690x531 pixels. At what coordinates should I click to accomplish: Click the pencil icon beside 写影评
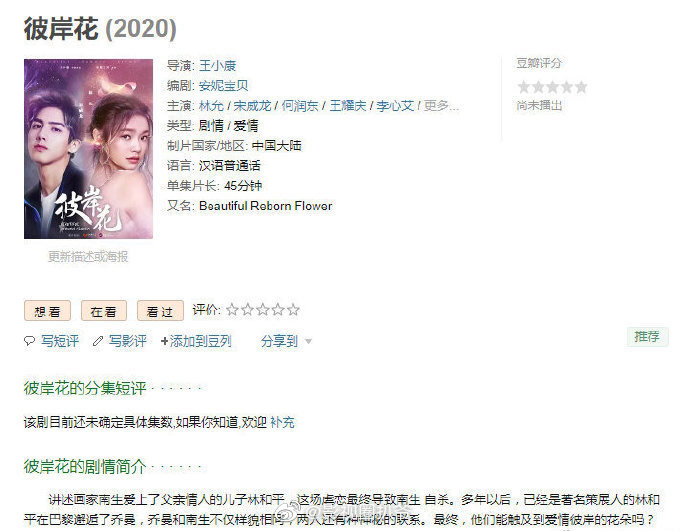[98, 341]
